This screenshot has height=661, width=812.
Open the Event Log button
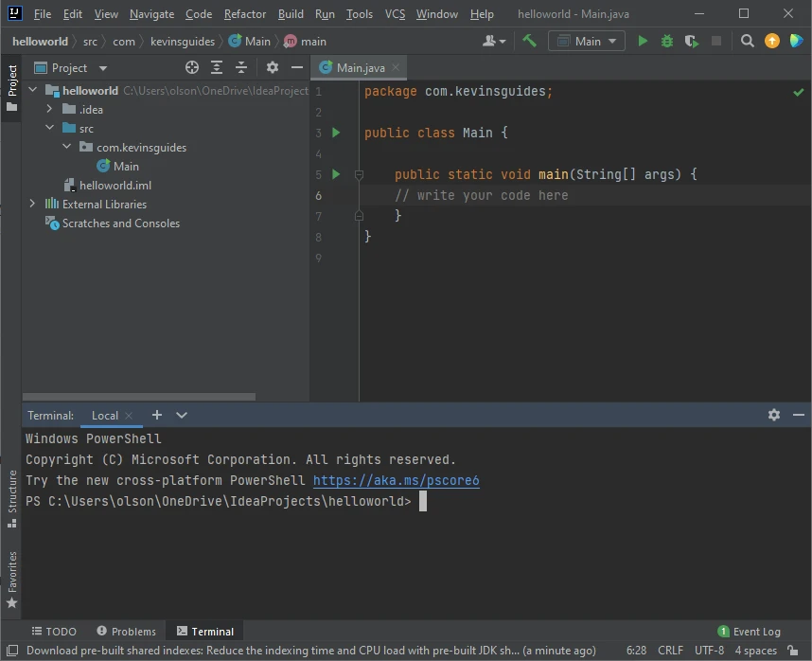(x=749, y=632)
